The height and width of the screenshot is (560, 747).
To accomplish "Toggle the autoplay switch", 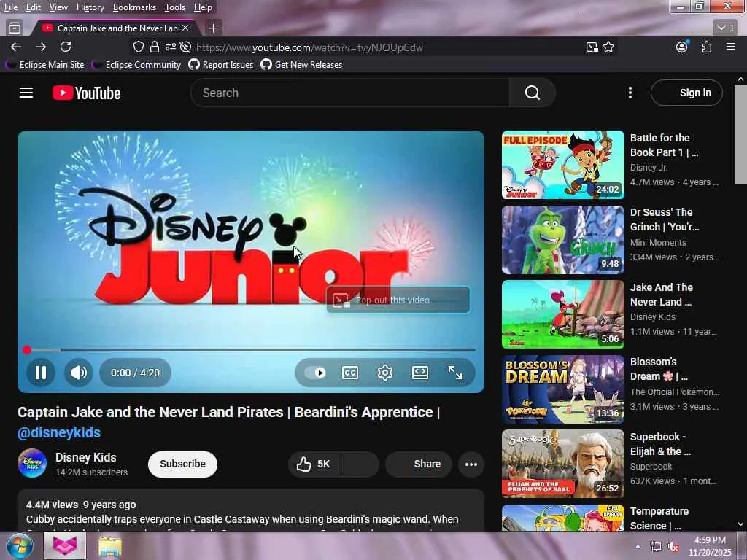I will (x=315, y=373).
